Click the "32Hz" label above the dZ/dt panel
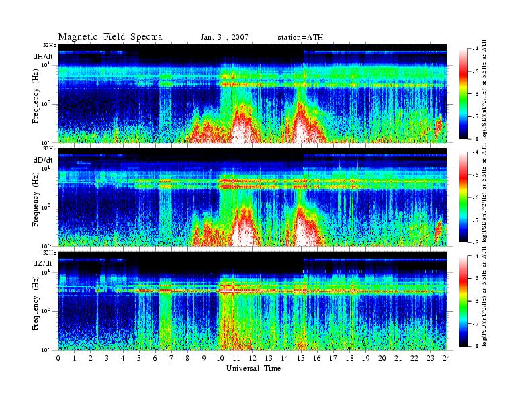532x411 pixels. 50,253
